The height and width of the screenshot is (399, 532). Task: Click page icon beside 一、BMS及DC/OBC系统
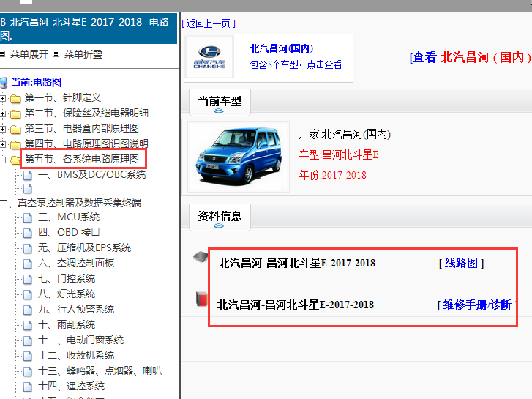click(28, 176)
